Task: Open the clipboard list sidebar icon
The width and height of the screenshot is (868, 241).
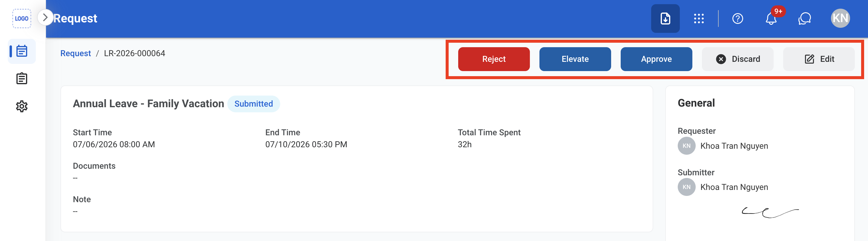Action: [22, 79]
